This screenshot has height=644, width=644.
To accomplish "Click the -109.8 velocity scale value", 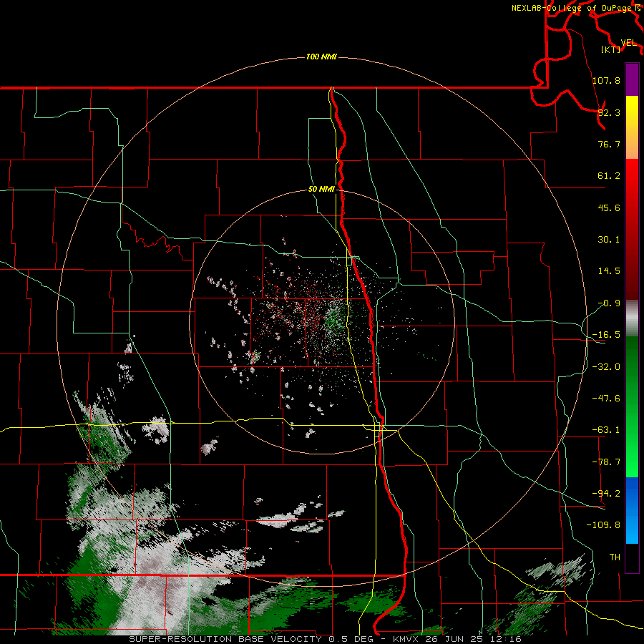I will coord(603,525).
